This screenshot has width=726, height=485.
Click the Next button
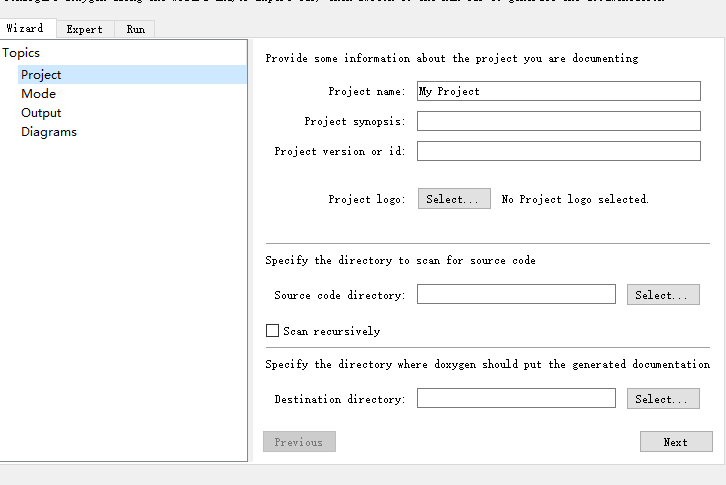coord(676,442)
